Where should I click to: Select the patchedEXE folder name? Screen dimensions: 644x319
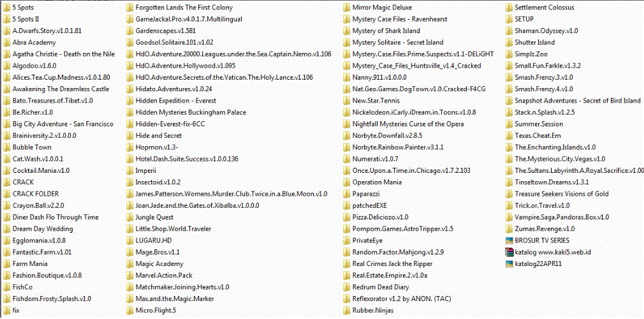tap(370, 205)
